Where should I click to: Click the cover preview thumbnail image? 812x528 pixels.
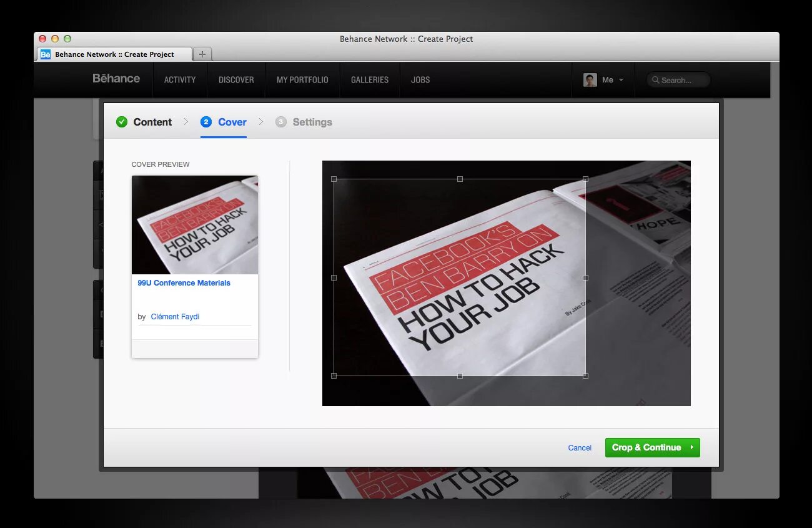coord(195,225)
